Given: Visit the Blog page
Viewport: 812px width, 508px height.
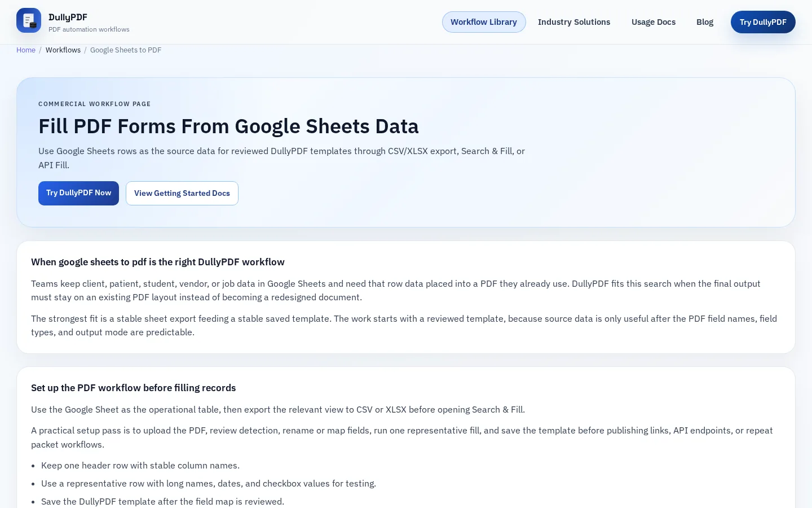Looking at the screenshot, I should (705, 22).
